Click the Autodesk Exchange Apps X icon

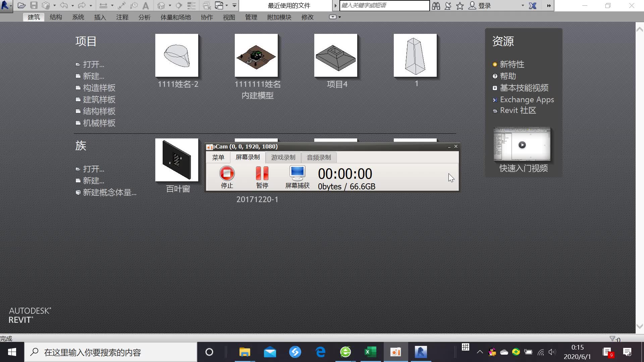533,6
